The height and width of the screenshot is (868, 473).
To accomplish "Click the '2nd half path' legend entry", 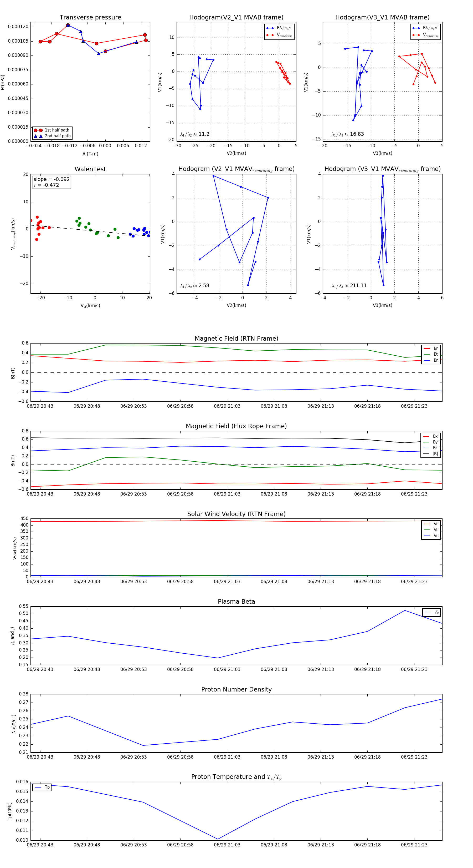I will click(52, 136).
